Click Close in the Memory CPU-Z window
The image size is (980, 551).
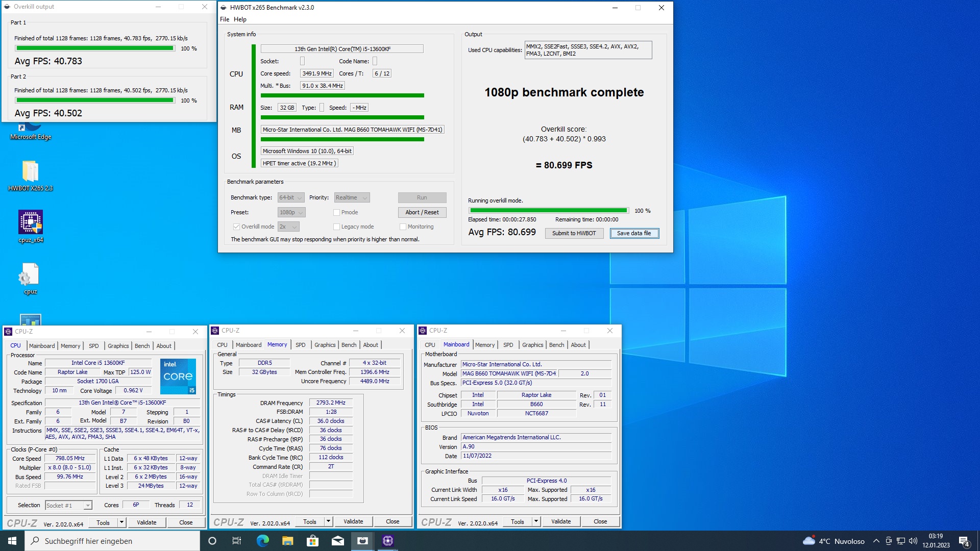point(393,521)
